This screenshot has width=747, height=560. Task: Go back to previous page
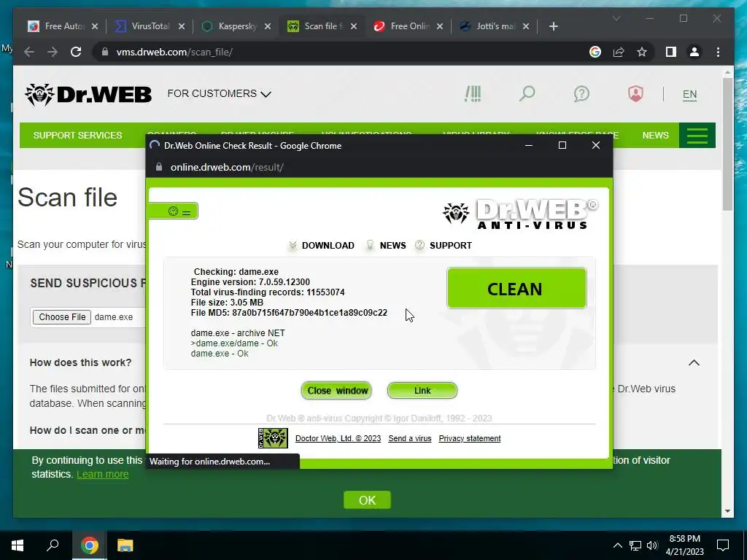point(29,52)
